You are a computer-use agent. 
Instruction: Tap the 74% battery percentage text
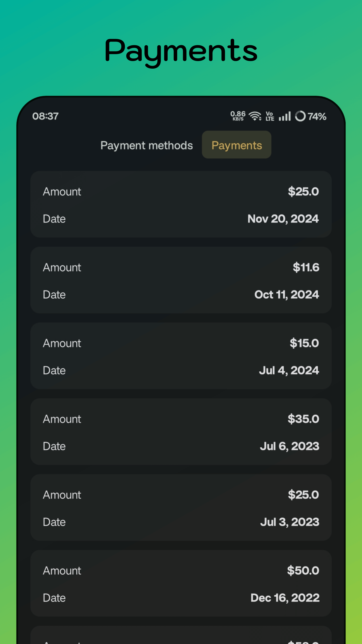click(317, 117)
